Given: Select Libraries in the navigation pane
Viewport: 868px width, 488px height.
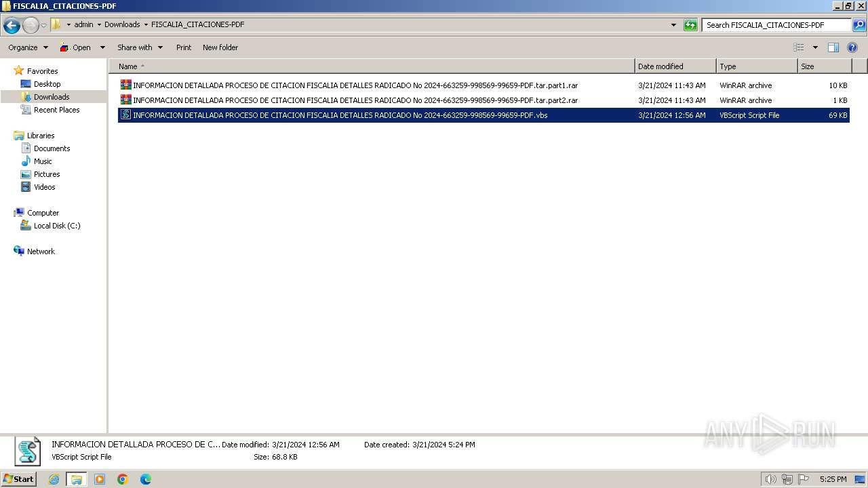Looking at the screenshot, I should [41, 136].
